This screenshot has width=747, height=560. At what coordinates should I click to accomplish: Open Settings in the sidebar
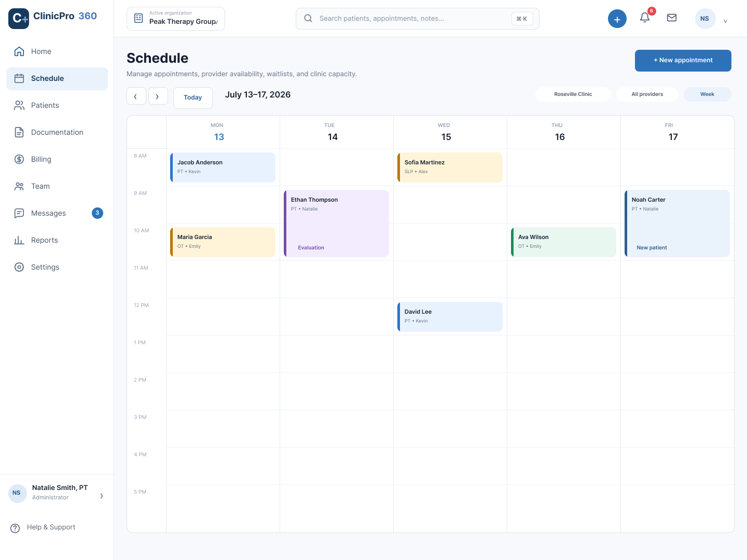coord(57,267)
